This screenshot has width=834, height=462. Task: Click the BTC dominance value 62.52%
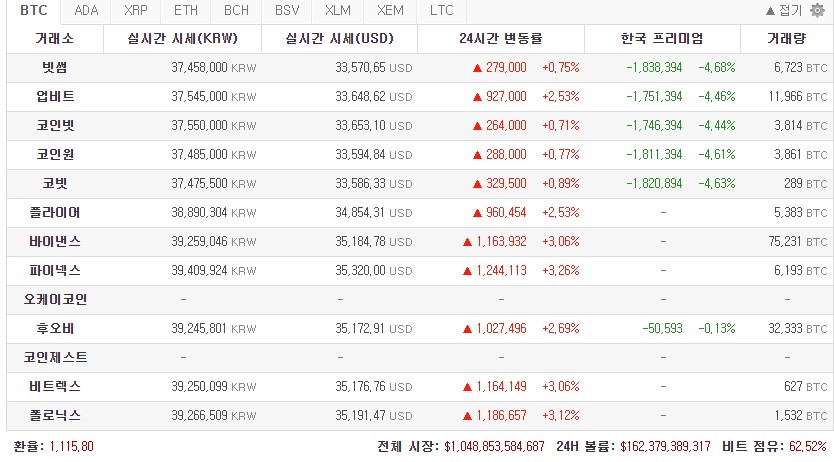(x=808, y=446)
